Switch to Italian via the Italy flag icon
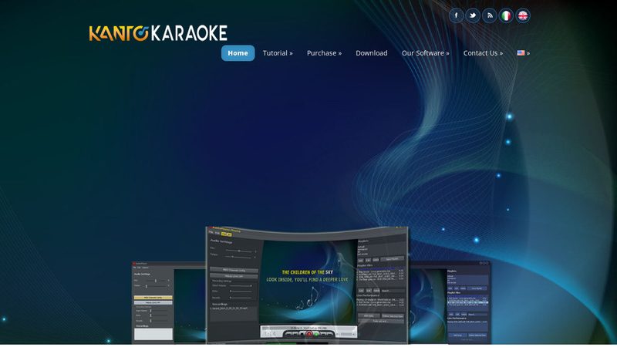Screen dimensions: 617x364 (x=506, y=15)
